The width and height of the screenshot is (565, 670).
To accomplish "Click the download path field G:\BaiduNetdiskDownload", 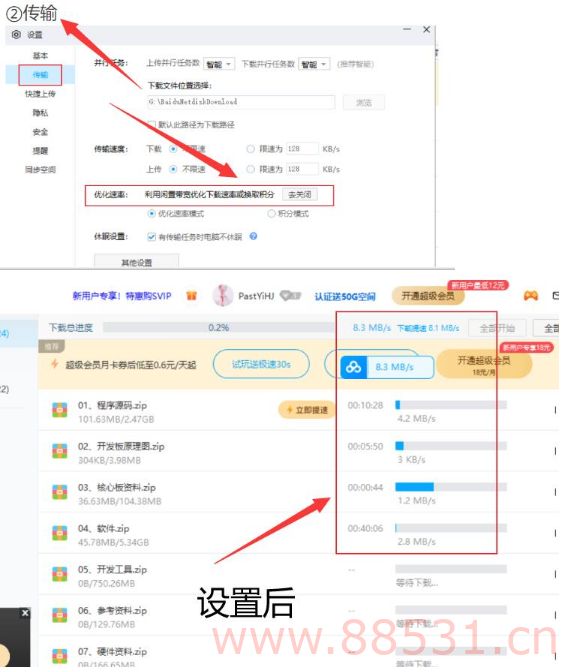I will tap(241, 102).
